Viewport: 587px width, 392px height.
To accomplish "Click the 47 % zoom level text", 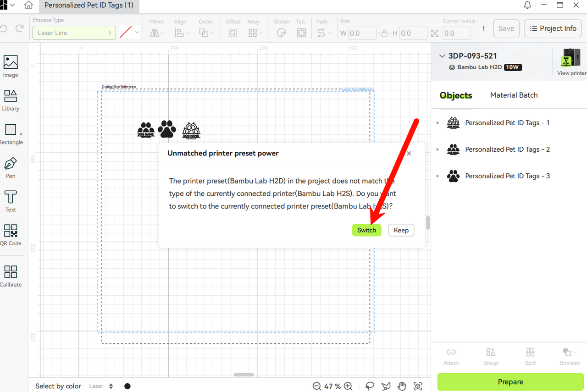I will (x=332, y=386).
